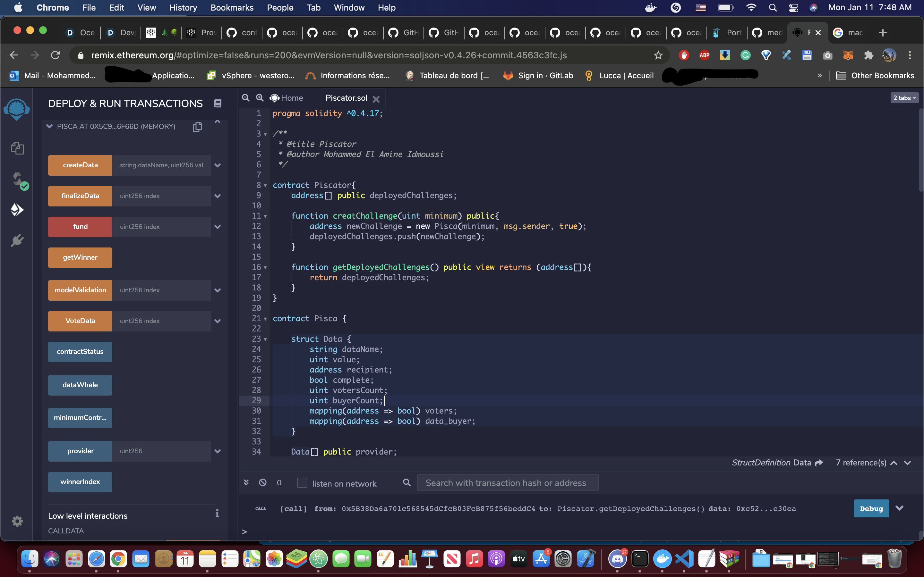
Task: Fold the struct Data code block
Action: coord(265,339)
